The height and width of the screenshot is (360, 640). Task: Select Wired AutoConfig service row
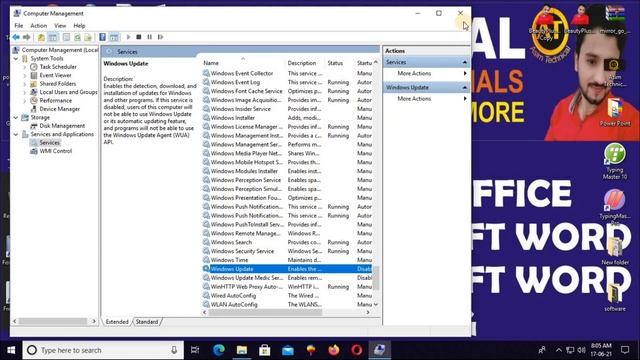(287, 296)
